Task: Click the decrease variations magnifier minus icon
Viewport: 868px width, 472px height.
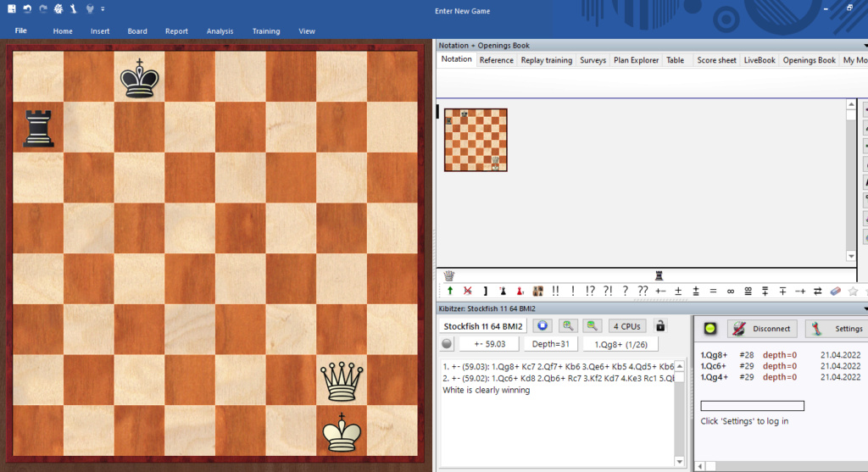Action: 592,326
